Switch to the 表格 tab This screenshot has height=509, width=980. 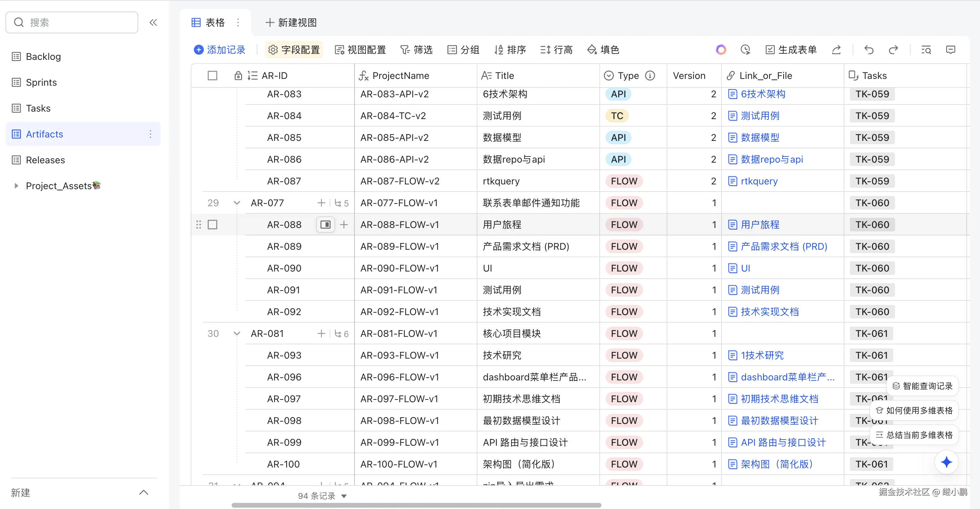click(208, 22)
